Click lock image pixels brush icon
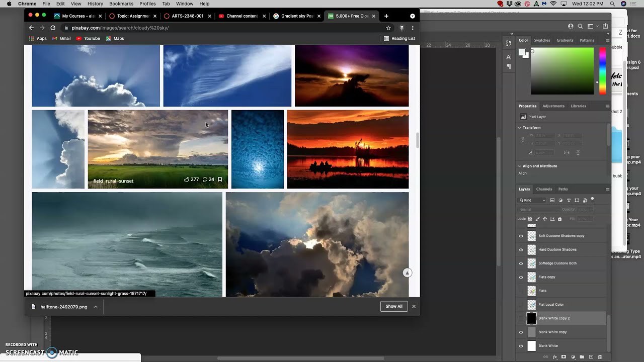 coord(537,219)
